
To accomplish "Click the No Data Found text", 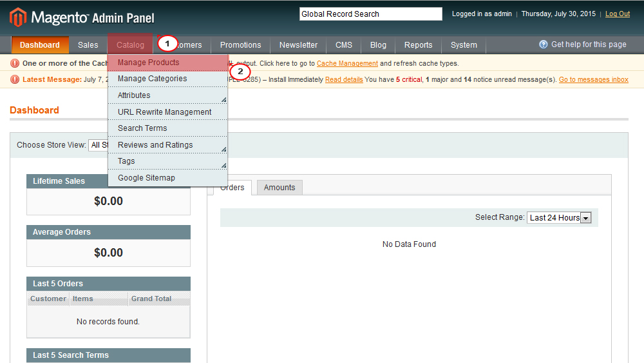I will [409, 244].
